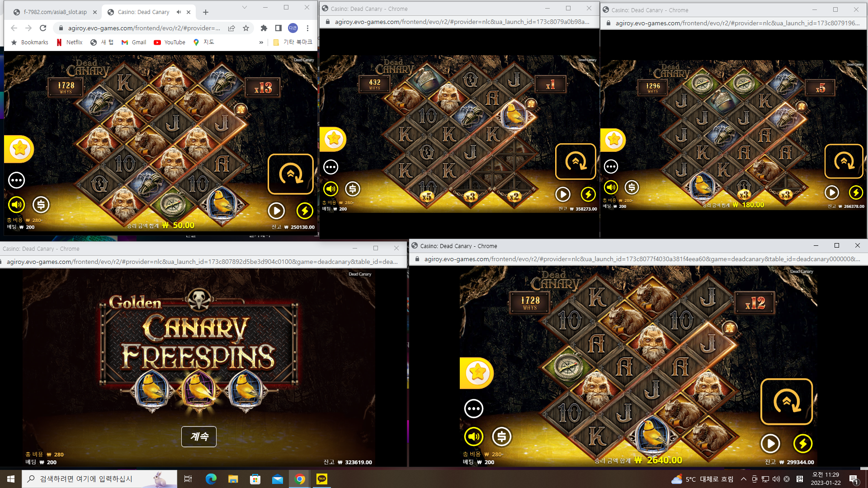The image size is (868, 488).
Task: Open the Gmail bookmark
Action: click(x=134, y=42)
